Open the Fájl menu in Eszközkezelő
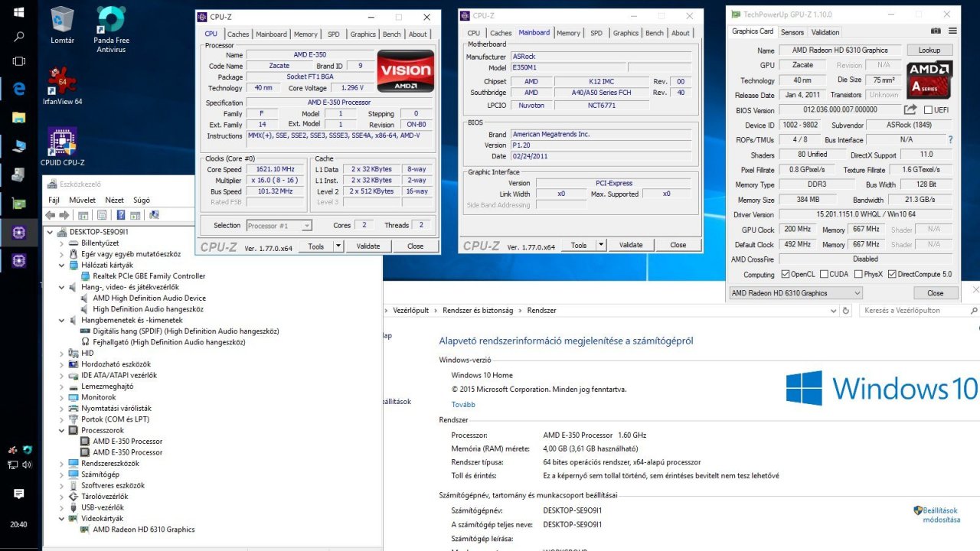The height and width of the screenshot is (551, 980). 54,200
